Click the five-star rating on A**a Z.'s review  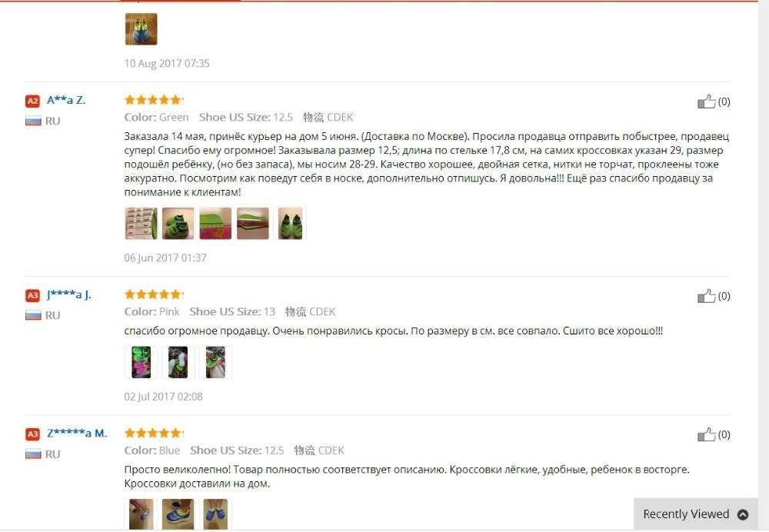(x=154, y=100)
